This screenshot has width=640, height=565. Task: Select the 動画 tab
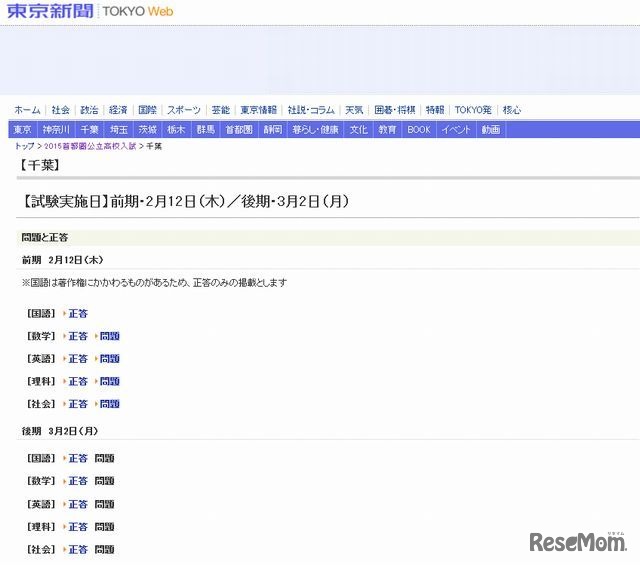pyautogui.click(x=491, y=130)
